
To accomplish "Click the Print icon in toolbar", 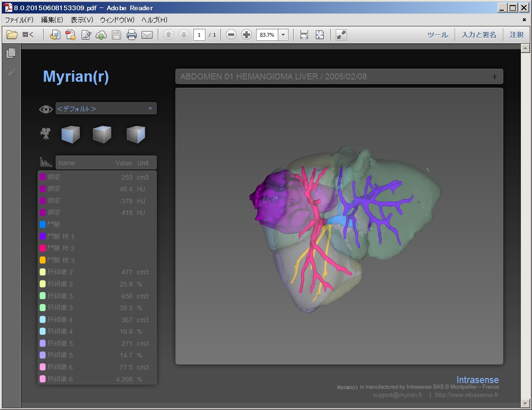I will (132, 35).
